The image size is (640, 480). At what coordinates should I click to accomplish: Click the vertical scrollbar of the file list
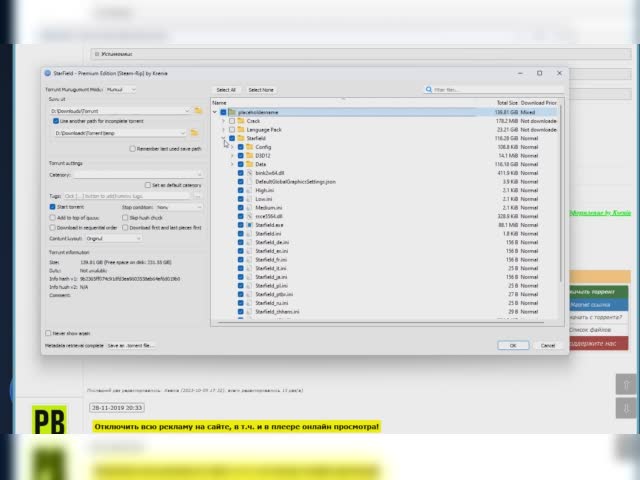561,194
